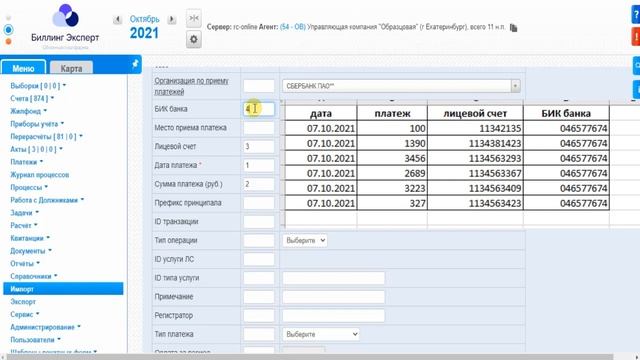Click the ID типа услуги wide text field

coord(333,278)
